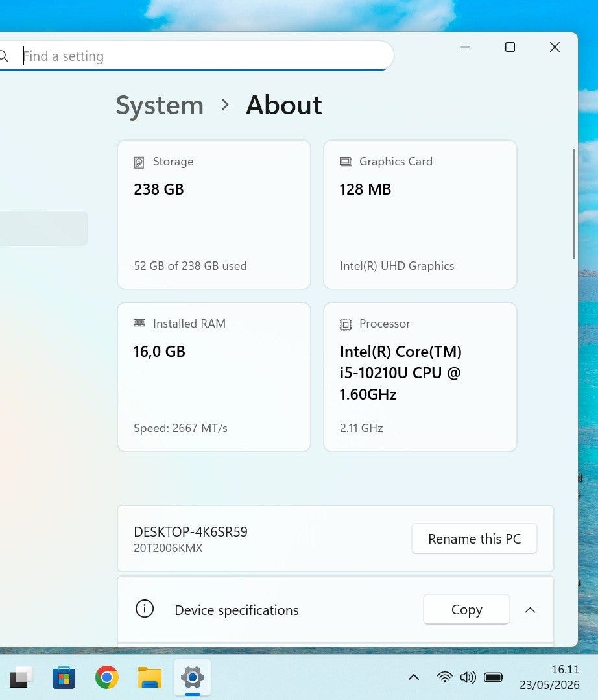Click the Settings gear taskbar icon
Screen dimensions: 598x700
pos(193,678)
